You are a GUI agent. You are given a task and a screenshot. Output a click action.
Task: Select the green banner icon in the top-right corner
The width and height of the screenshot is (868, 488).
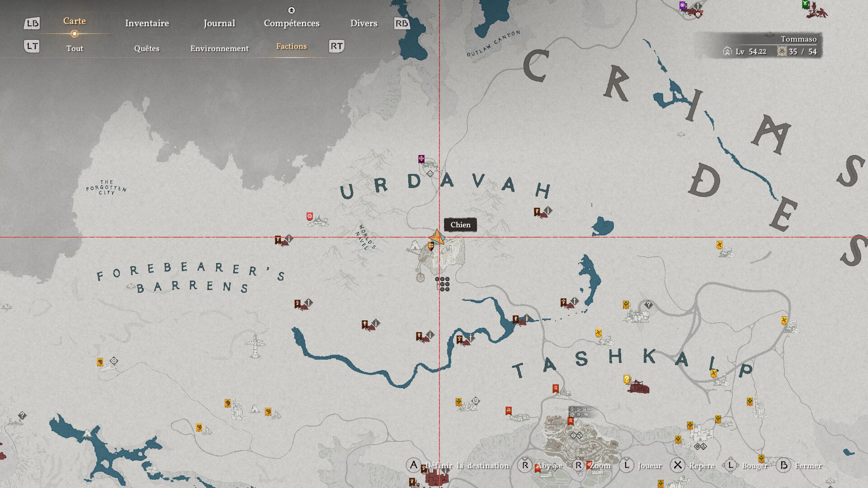805,4
